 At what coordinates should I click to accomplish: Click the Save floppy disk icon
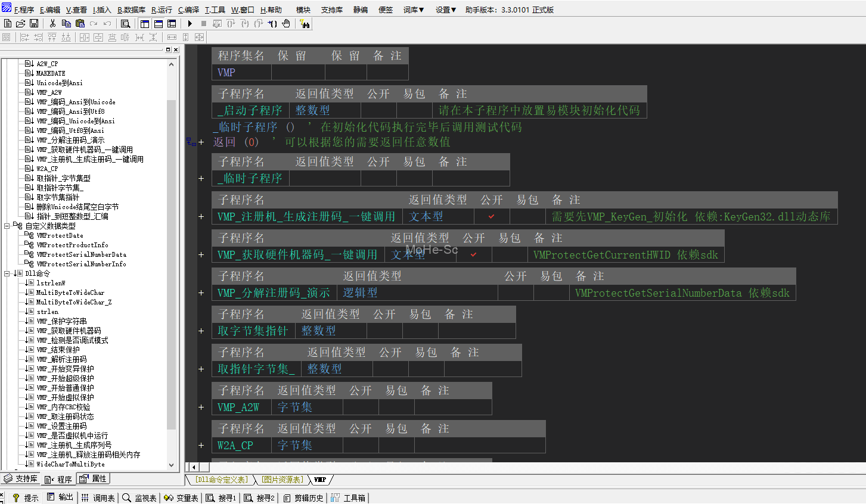click(x=34, y=23)
